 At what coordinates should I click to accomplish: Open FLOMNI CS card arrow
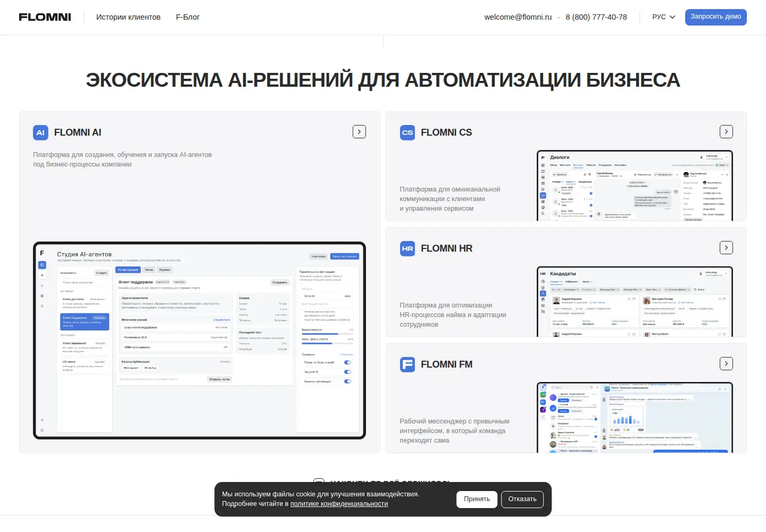pos(726,132)
